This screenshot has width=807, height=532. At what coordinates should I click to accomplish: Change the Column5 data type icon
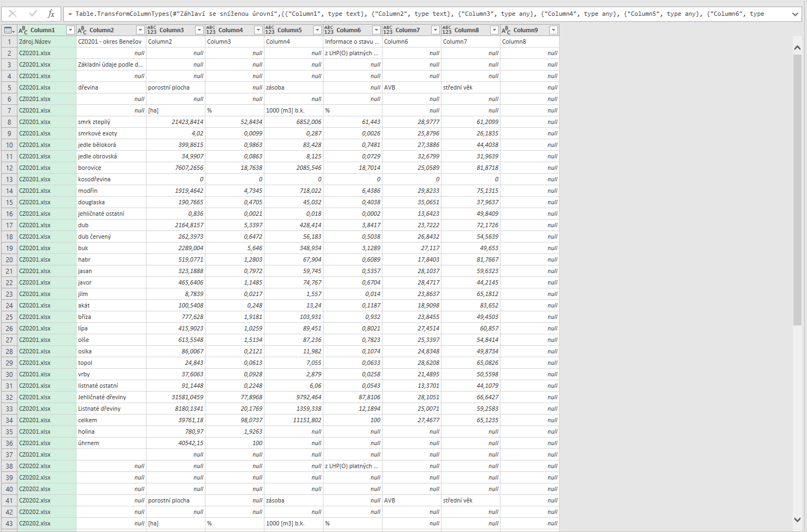(270, 30)
